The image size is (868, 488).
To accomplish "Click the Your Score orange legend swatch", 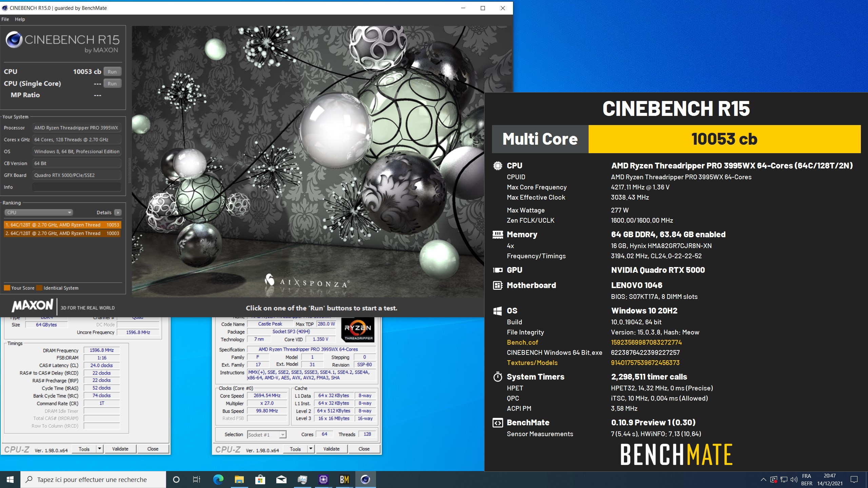I will coord(7,288).
